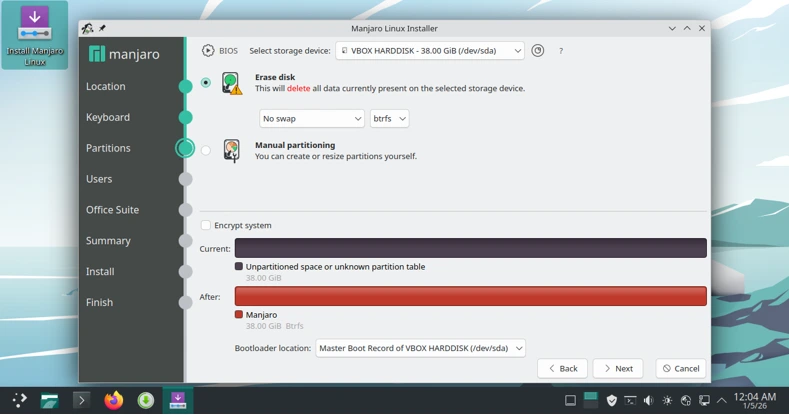This screenshot has height=415, width=789.
Task: Open the network tray icon
Action: (686, 400)
